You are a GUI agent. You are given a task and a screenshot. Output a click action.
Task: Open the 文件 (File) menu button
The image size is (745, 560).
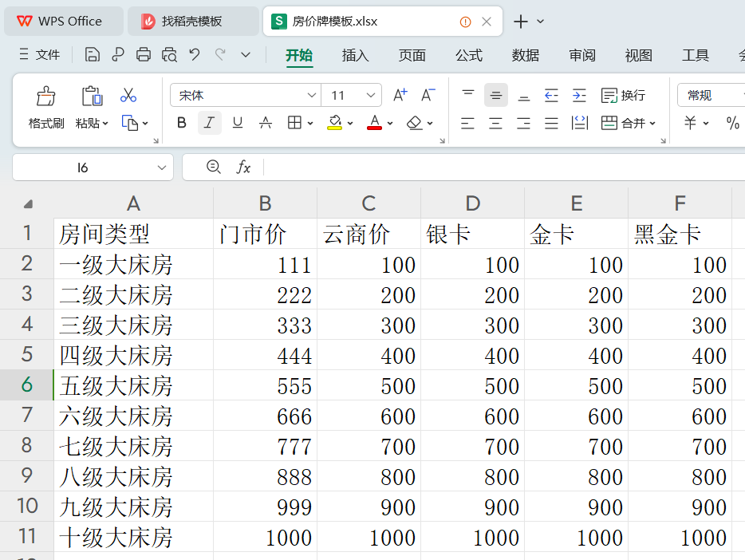click(40, 54)
